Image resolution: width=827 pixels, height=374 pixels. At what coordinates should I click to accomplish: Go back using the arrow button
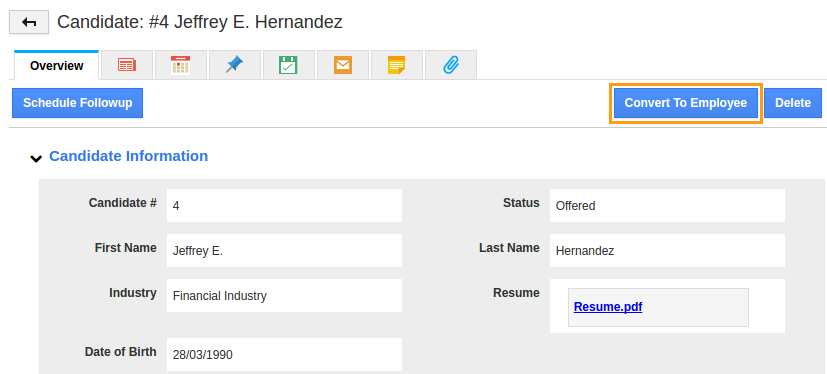pos(29,22)
